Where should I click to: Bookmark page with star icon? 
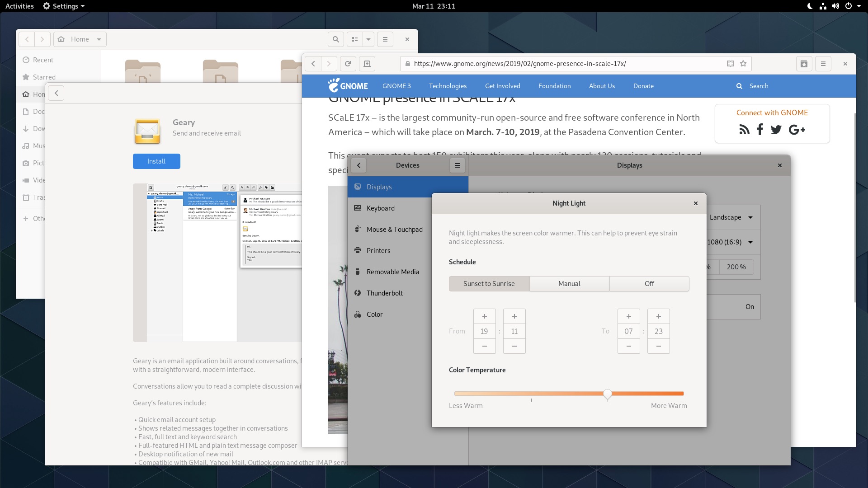(743, 64)
